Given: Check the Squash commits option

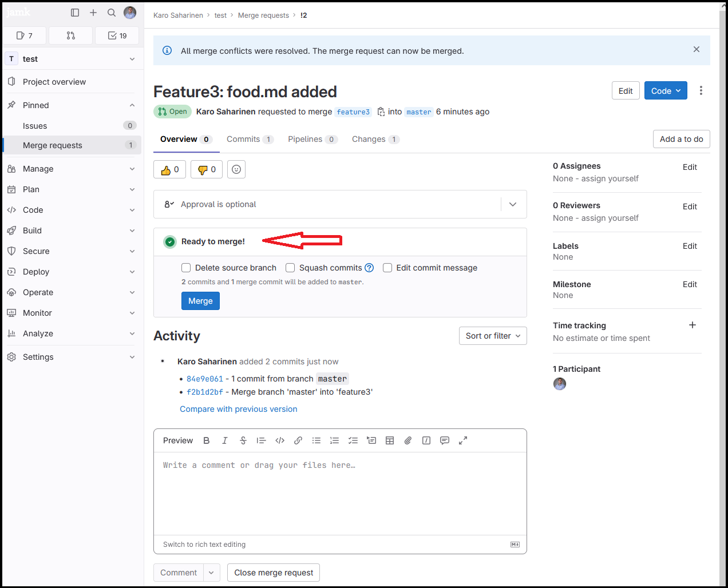Looking at the screenshot, I should (290, 268).
